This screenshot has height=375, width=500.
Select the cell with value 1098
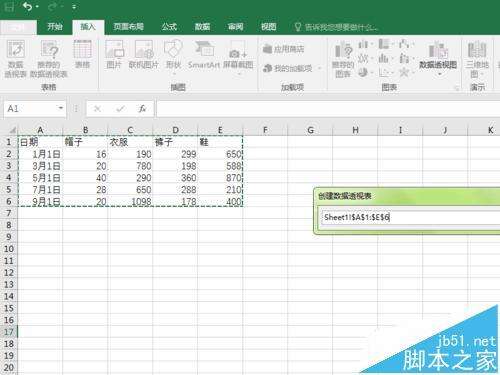(130, 201)
